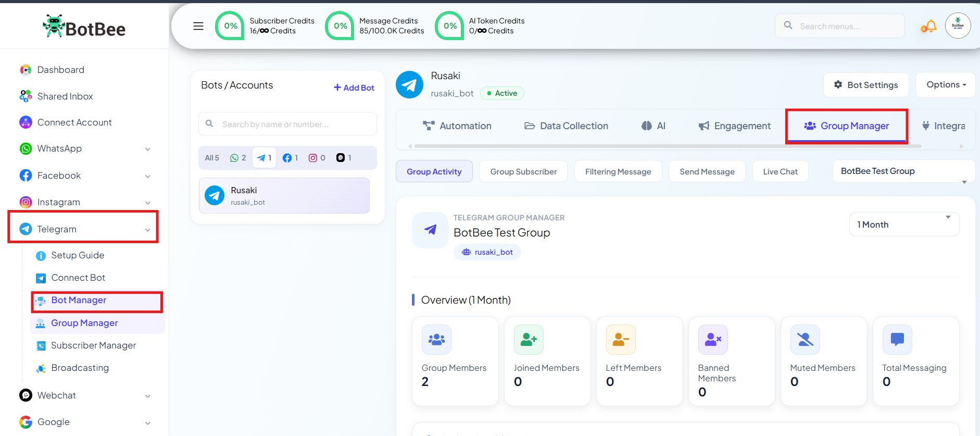Click the rusaki_bot badge
Screen dimensions: 980x436
[x=487, y=252]
